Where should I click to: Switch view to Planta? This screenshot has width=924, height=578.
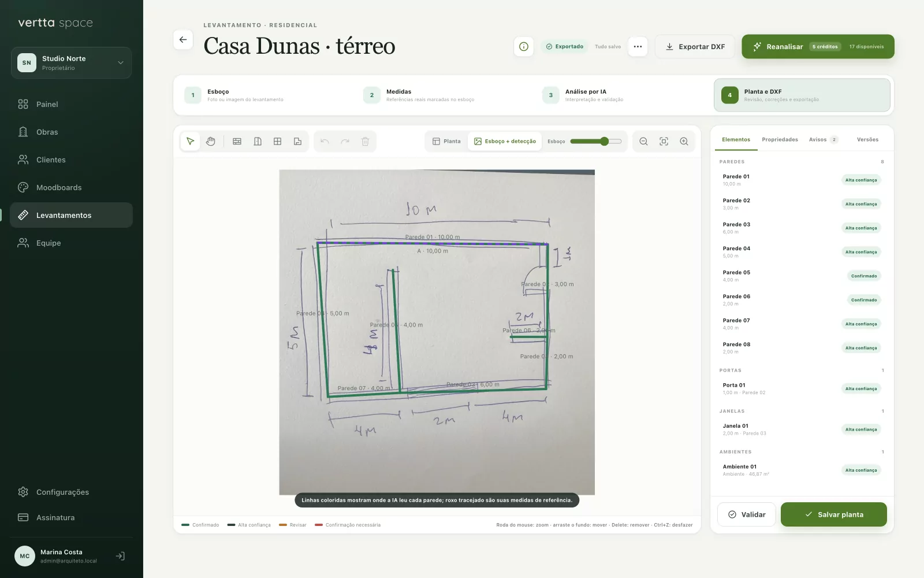coord(447,142)
